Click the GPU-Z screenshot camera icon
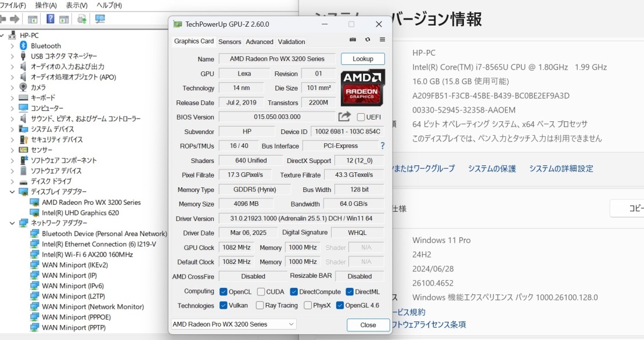 [352, 40]
